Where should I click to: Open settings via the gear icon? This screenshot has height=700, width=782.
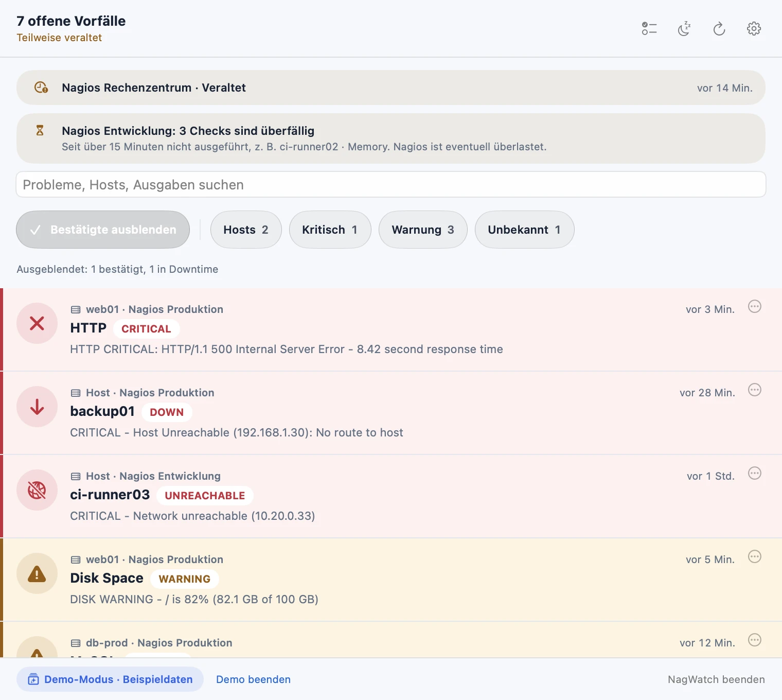pyautogui.click(x=754, y=29)
